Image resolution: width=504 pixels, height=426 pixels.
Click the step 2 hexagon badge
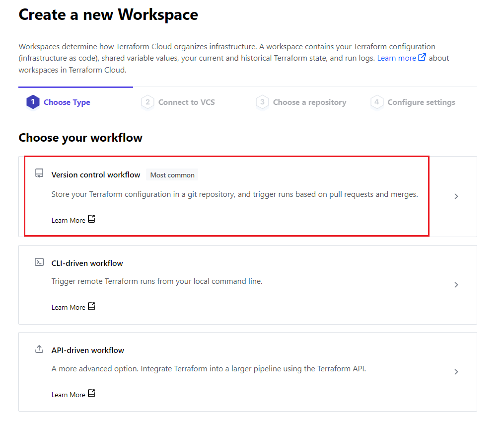147,102
